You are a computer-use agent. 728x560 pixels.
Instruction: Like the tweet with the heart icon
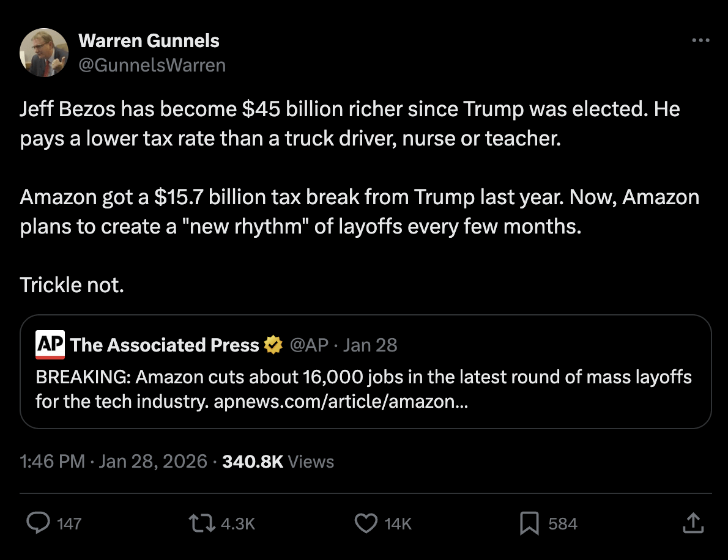(366, 523)
